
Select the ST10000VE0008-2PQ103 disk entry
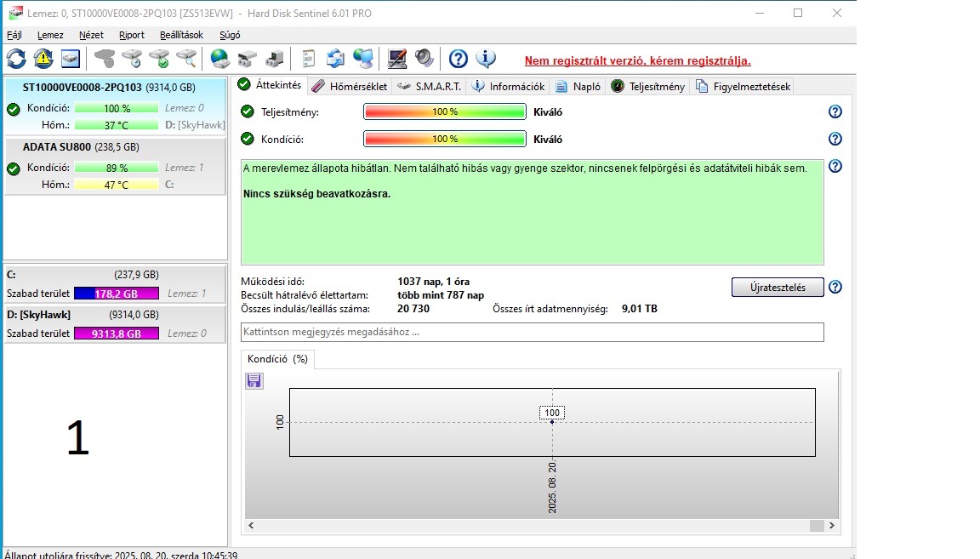coord(115,106)
